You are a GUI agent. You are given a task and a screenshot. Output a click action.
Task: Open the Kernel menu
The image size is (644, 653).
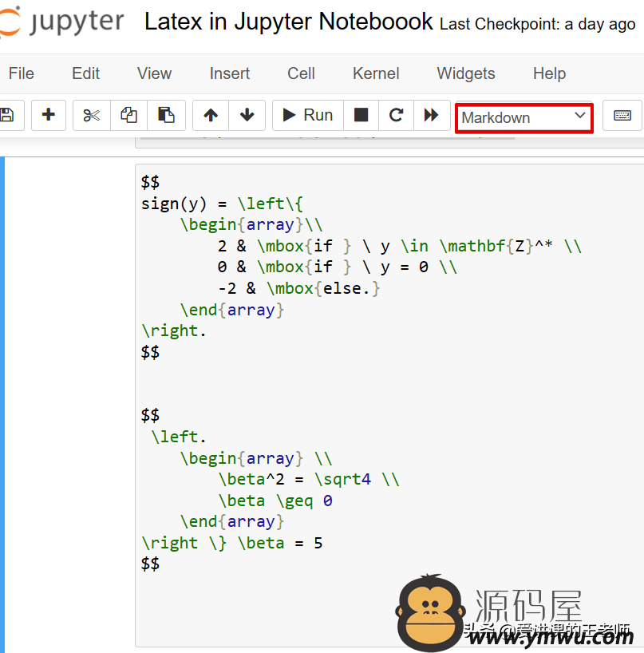[376, 73]
